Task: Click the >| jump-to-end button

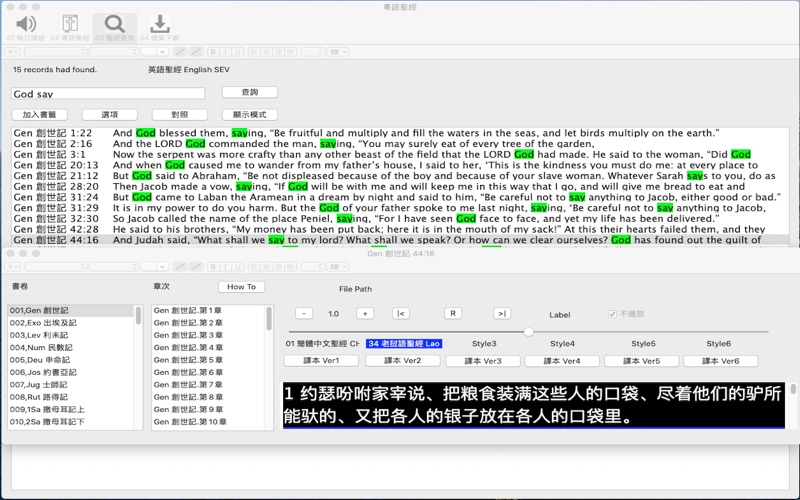Action: 502,313
